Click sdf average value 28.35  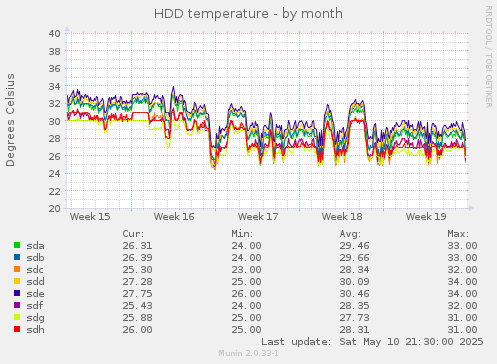point(354,306)
